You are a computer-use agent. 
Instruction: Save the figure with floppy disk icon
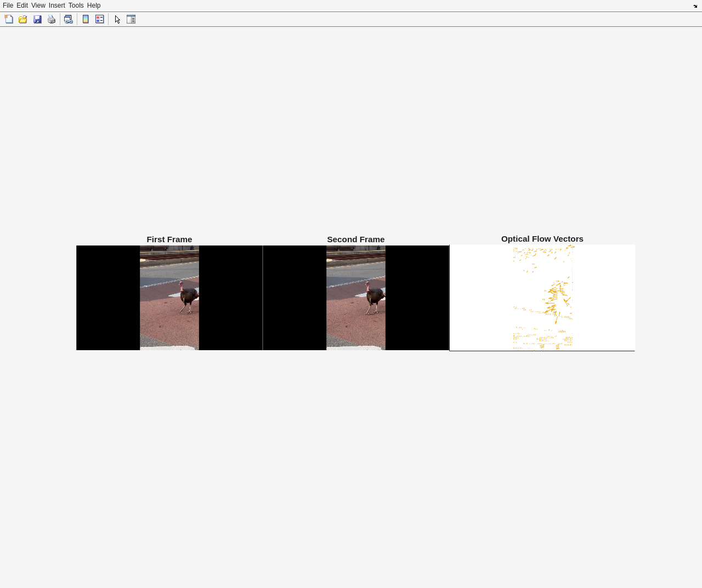[37, 19]
